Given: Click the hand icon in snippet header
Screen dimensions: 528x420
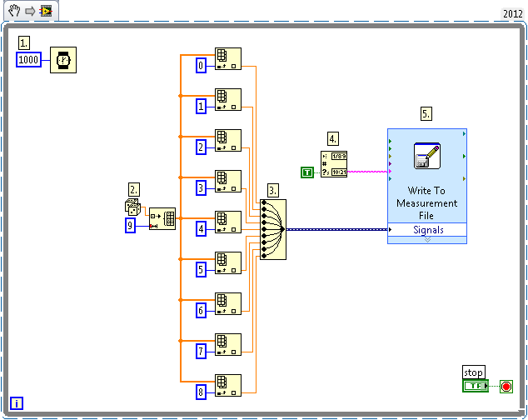Looking at the screenshot, I should click(13, 12).
